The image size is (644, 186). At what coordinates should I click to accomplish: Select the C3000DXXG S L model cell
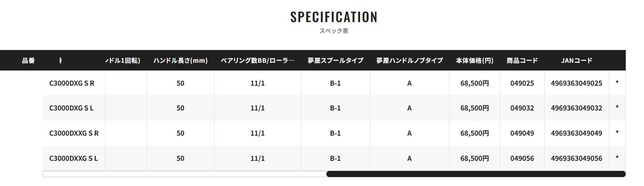point(73,158)
